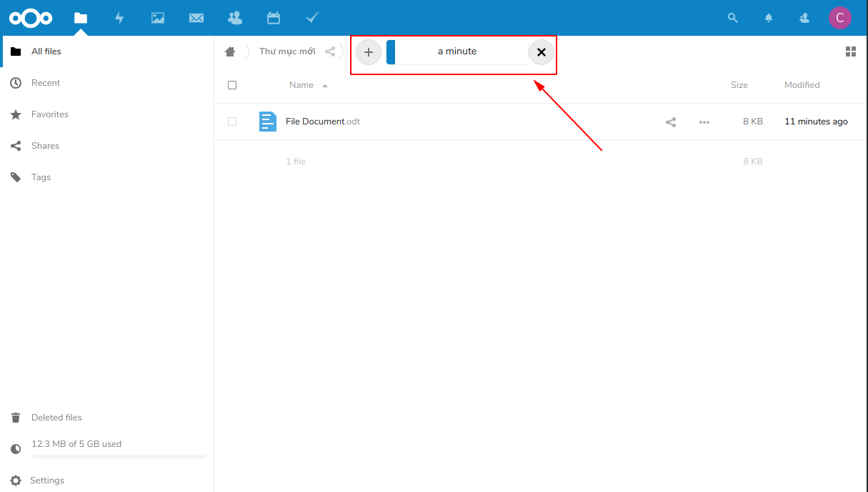Open Tags in sidebar

tap(107, 177)
